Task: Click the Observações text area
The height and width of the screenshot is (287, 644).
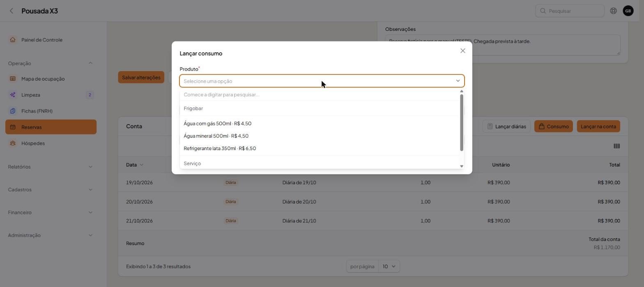Action: coord(502,45)
